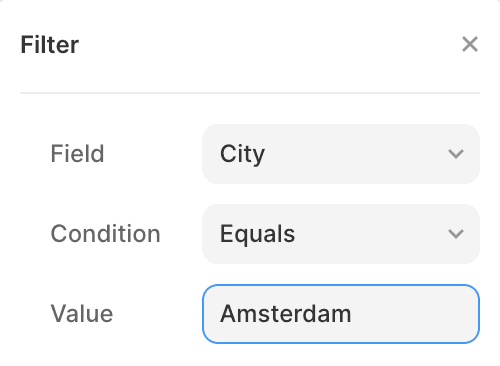Click the blank space between City and its chevron
This screenshot has width=500, height=366.
[x=356, y=154]
